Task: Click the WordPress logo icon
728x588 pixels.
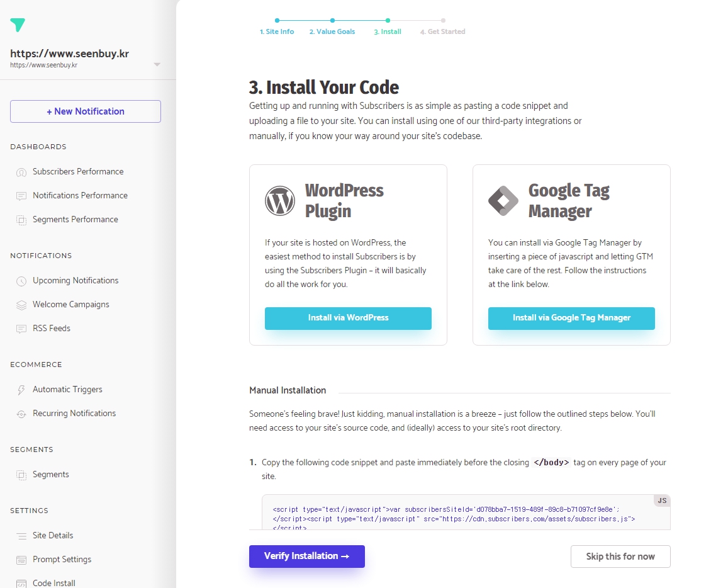Action: [x=280, y=201]
